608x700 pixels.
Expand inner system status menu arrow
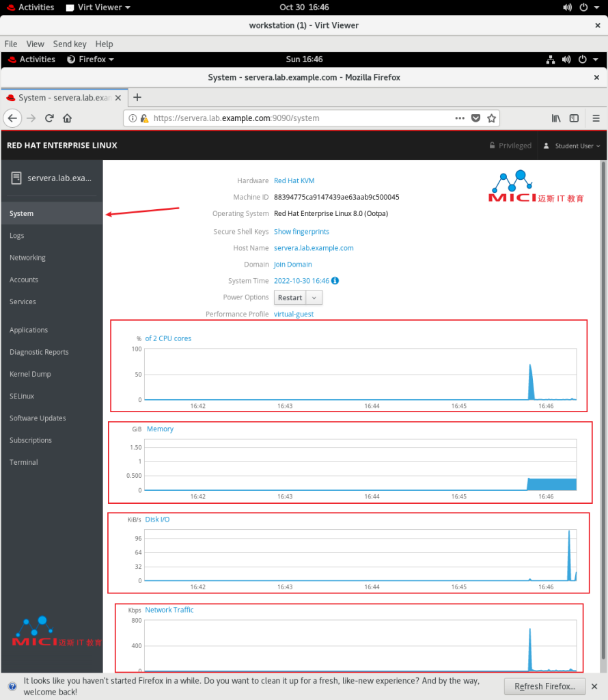(596, 59)
